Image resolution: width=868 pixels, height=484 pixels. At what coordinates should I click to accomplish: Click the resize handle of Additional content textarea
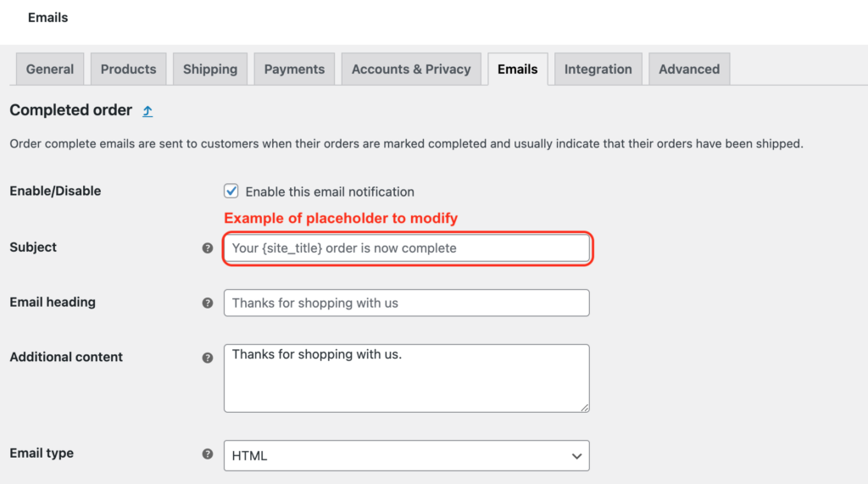pyautogui.click(x=585, y=408)
